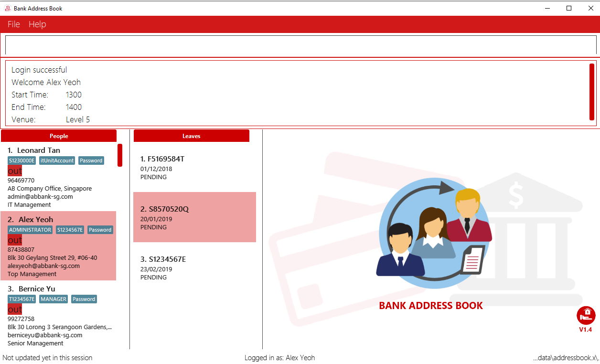Click the Start Time 1300 value
Image resolution: width=600 pixels, height=364 pixels.
click(74, 95)
